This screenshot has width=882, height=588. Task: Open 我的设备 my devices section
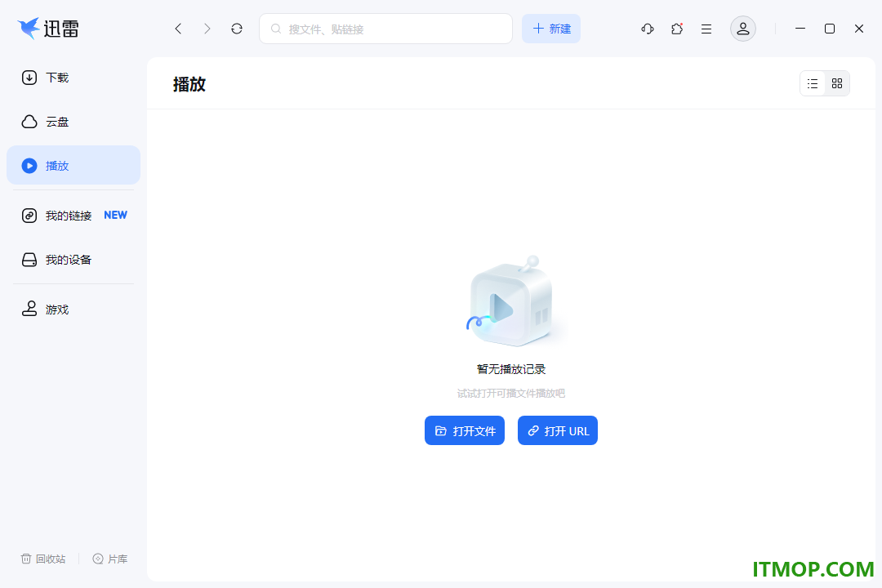[x=73, y=260]
